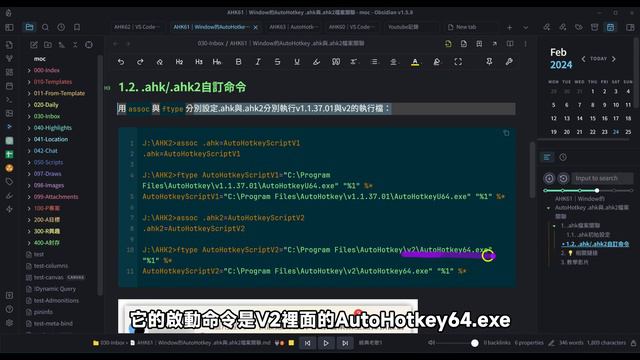
Task: Open the settings gear in left ribbon
Action: click(x=9, y=322)
